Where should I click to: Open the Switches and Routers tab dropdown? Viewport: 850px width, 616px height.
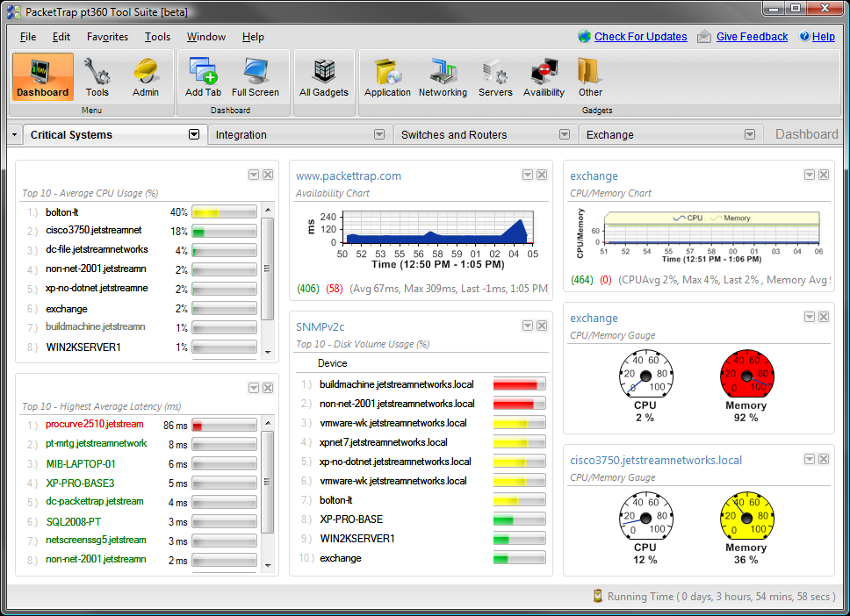coord(565,134)
